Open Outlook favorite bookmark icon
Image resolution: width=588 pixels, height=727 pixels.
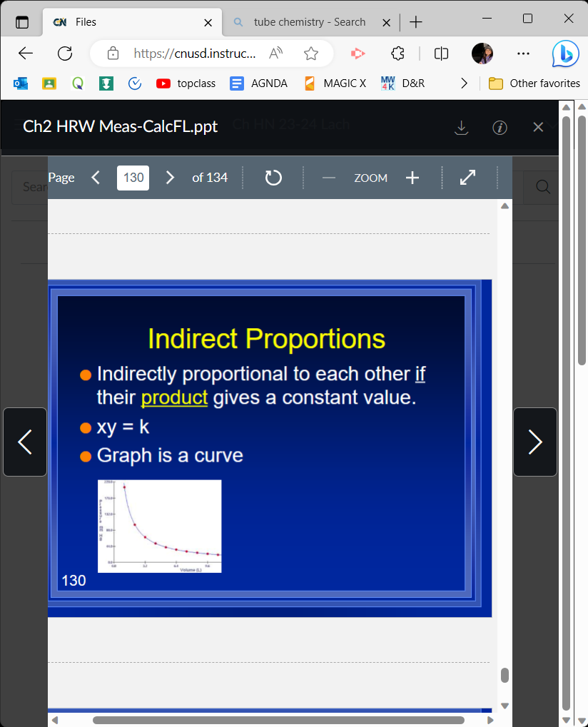point(21,83)
